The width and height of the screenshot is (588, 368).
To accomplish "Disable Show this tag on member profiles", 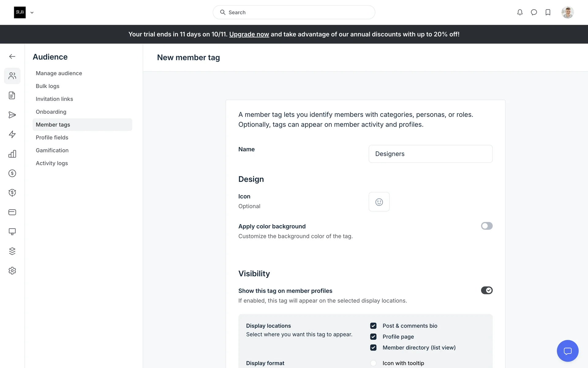I will 486,290.
